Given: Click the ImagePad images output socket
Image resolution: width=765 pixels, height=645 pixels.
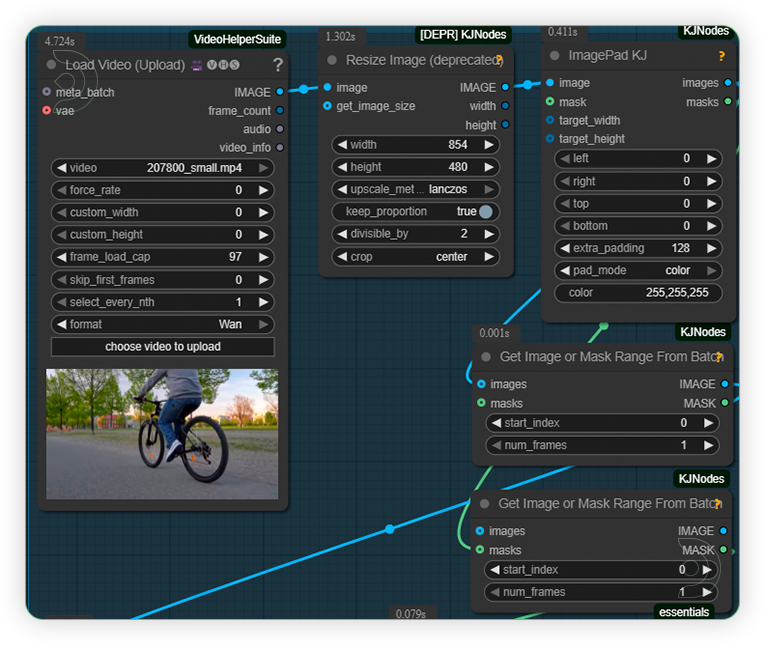Looking at the screenshot, I should (728, 82).
